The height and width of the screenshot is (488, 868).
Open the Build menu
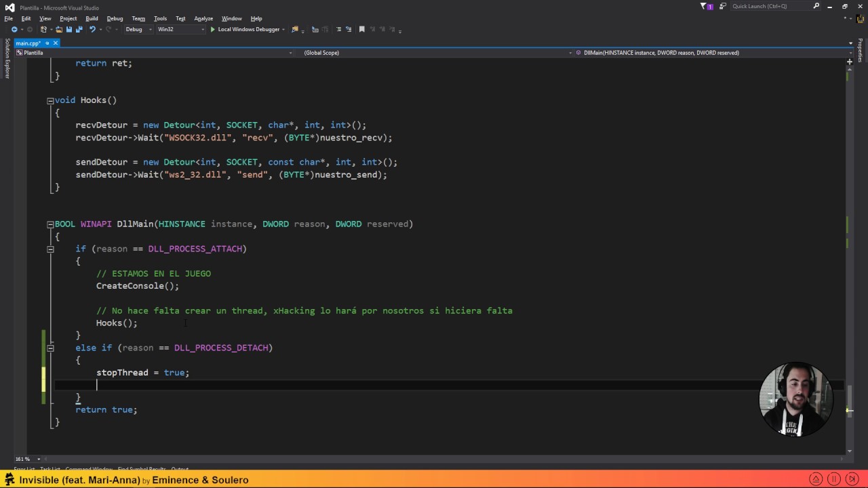(92, 18)
